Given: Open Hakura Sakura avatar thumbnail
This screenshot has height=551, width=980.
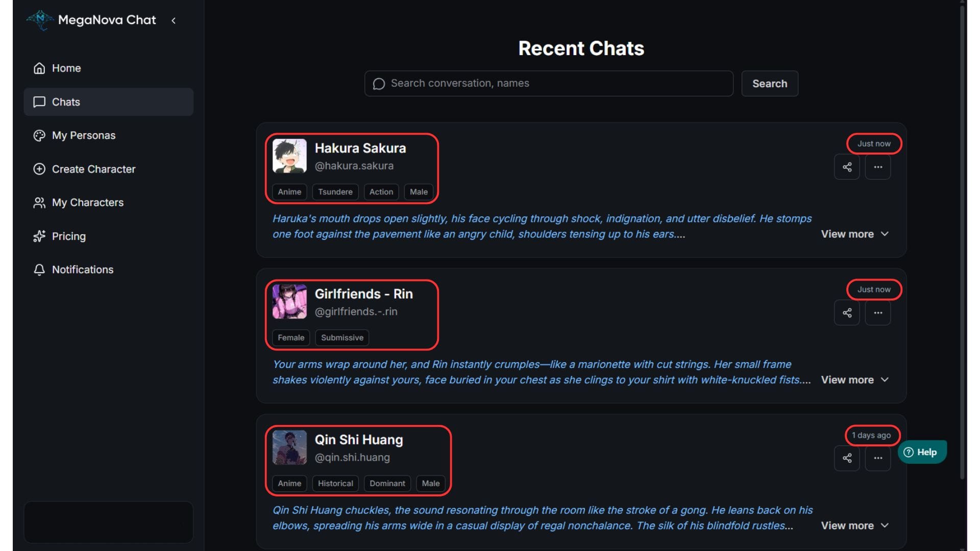Looking at the screenshot, I should coord(289,156).
